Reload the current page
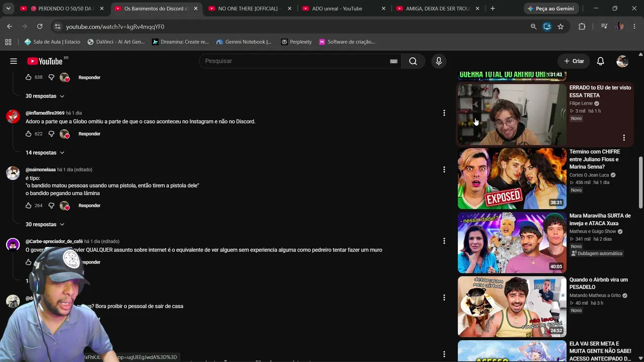Image resolution: width=644 pixels, height=362 pixels. (x=40, y=27)
